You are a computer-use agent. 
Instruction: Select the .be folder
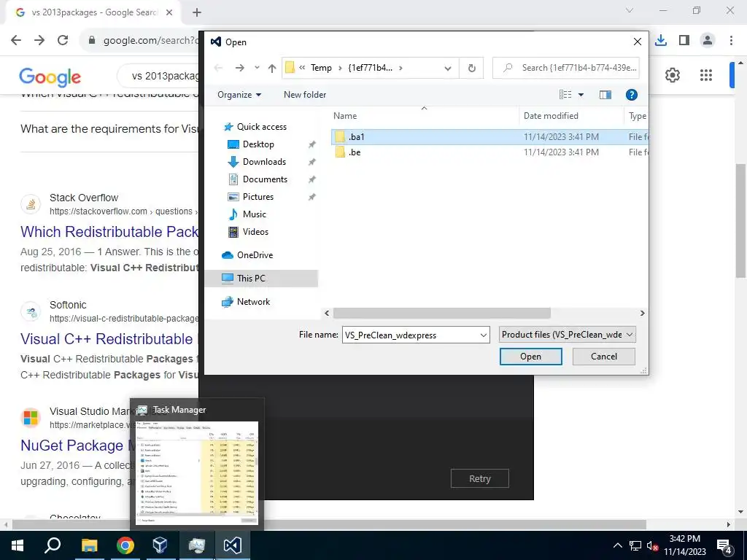pyautogui.click(x=489, y=152)
